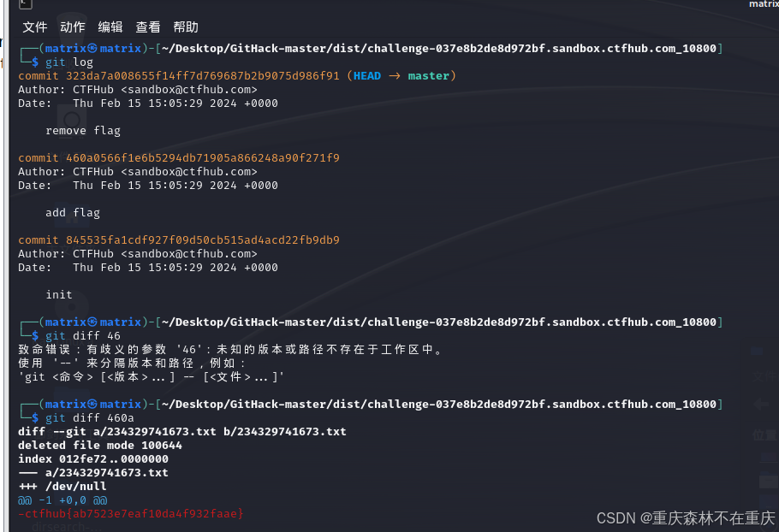
Task: Open the 编辑 menu
Action: [x=110, y=27]
